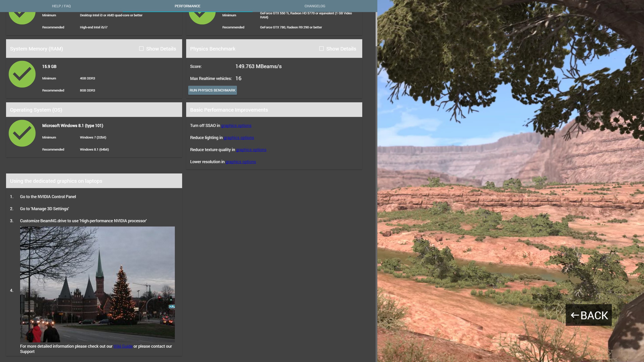644x362 pixels.
Task: Click the vertical scrollbar of the panel
Action: 376,29
